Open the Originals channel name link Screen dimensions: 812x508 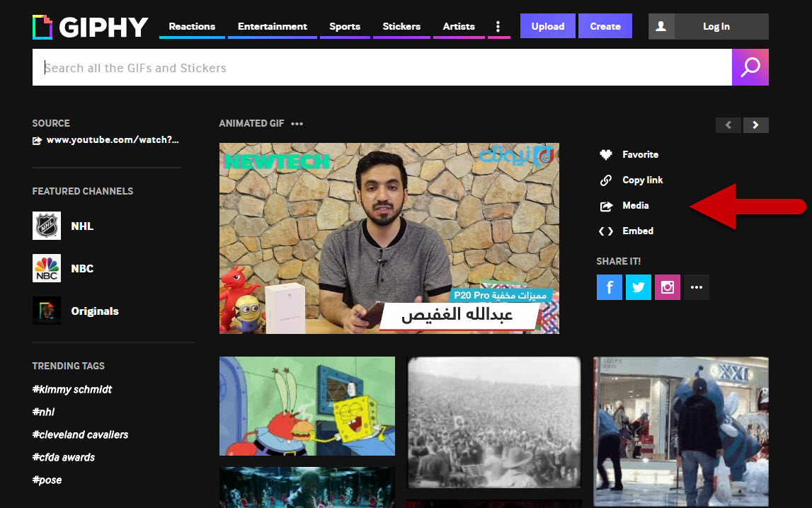pyautogui.click(x=95, y=311)
